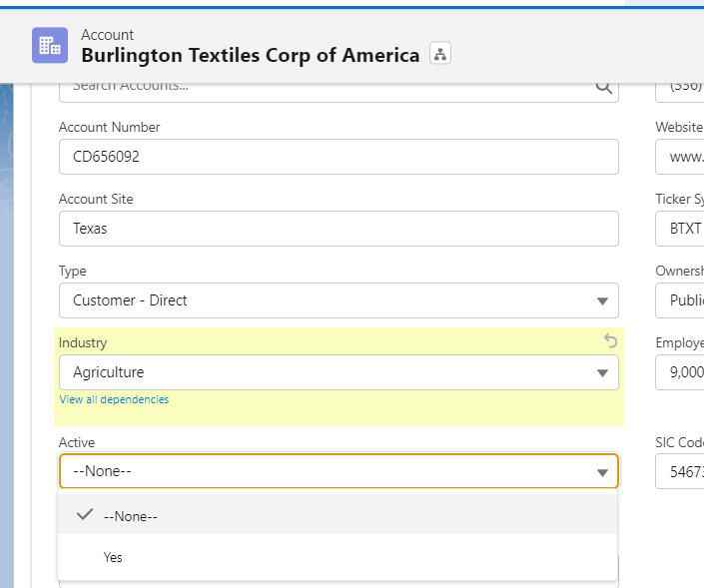Screen dimensions: 704x588
Task: Click the Employees field showing 9,000
Action: [680, 372]
